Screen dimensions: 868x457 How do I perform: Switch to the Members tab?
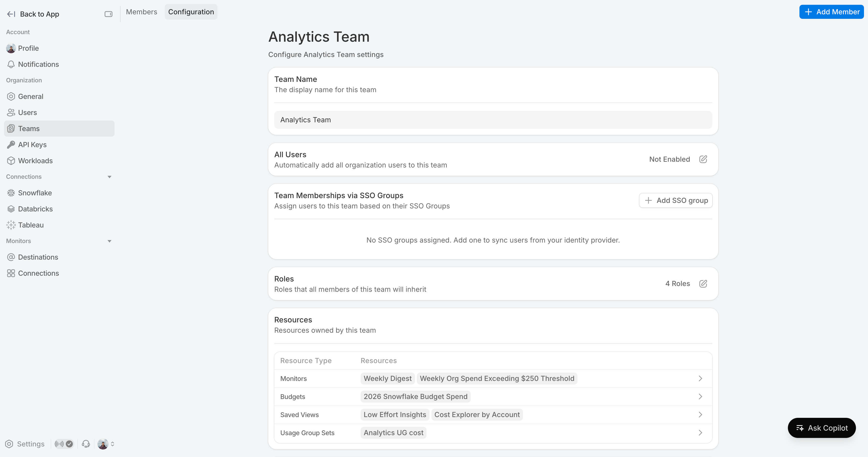tap(141, 12)
